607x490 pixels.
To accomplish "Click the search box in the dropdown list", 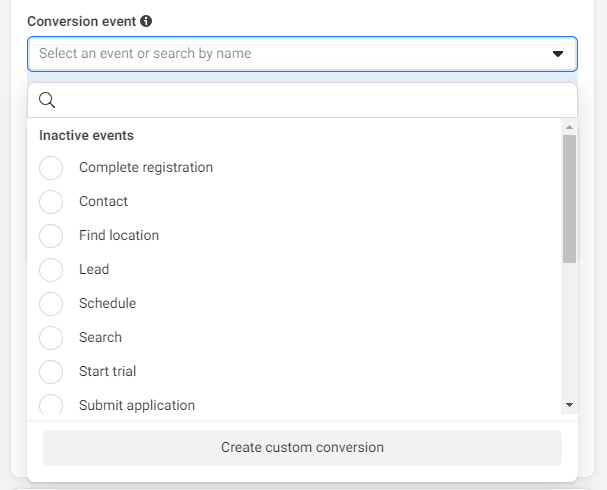I will pyautogui.click(x=302, y=100).
